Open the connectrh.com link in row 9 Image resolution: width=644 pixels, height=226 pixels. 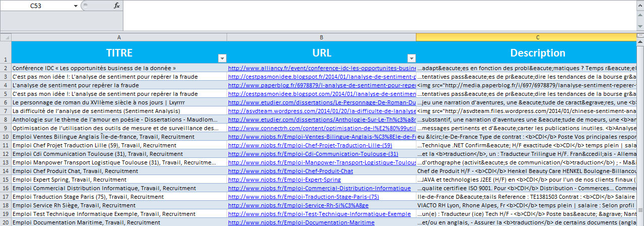(x=322, y=128)
